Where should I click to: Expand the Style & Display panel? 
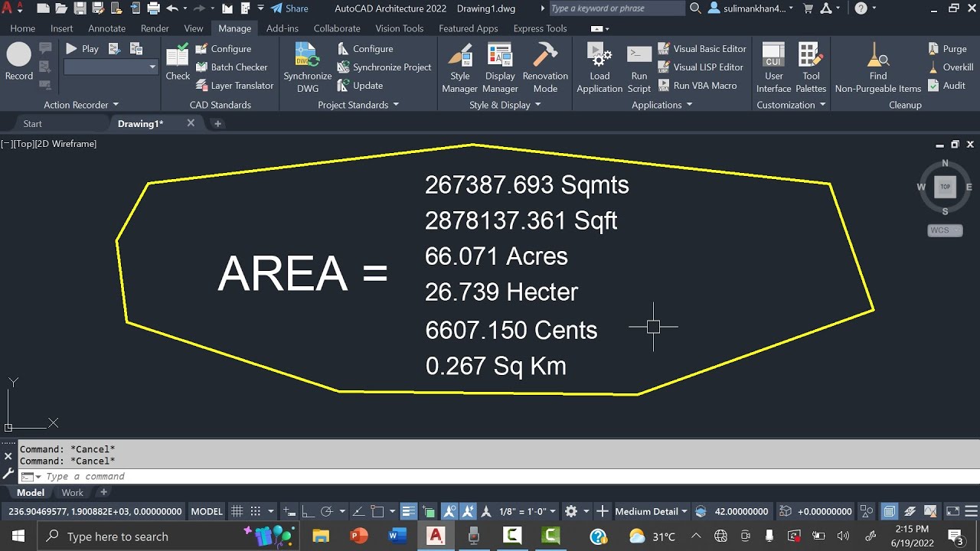click(505, 105)
